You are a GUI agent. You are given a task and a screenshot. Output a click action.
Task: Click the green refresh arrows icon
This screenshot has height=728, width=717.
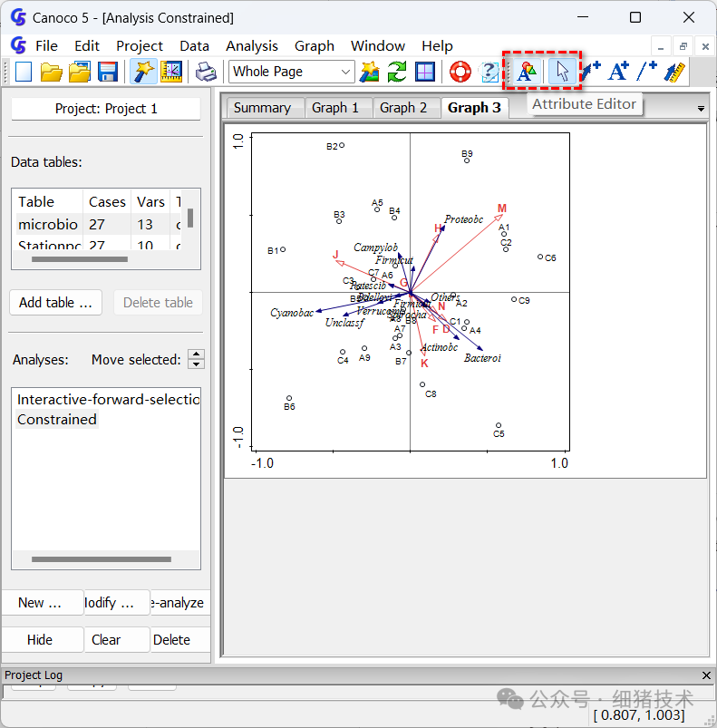tap(397, 72)
